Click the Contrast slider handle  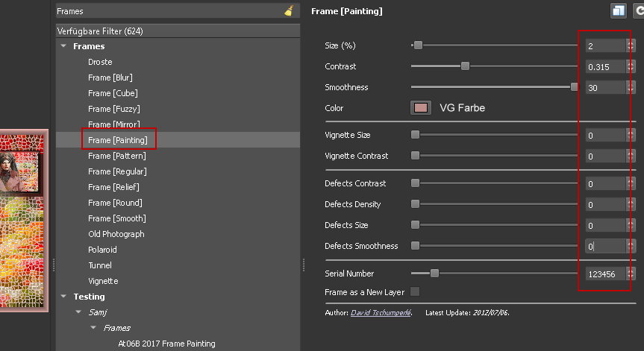[x=465, y=66]
